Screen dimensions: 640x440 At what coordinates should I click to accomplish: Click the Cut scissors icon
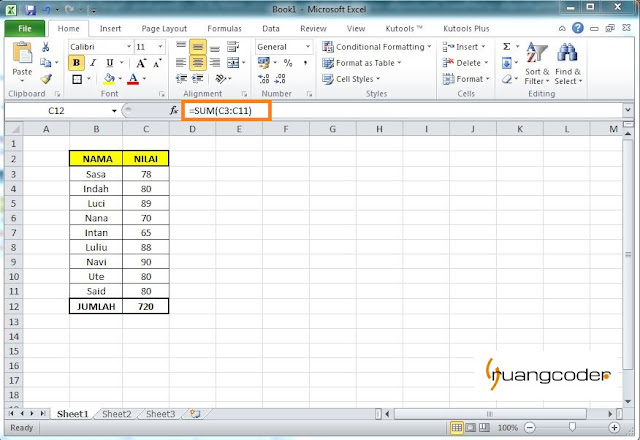click(x=46, y=47)
